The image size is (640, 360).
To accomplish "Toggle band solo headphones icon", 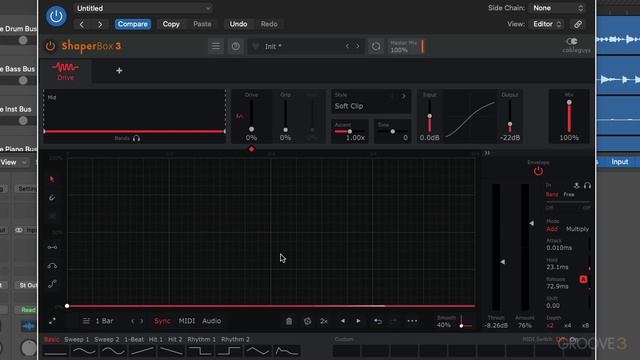I will 136,138.
